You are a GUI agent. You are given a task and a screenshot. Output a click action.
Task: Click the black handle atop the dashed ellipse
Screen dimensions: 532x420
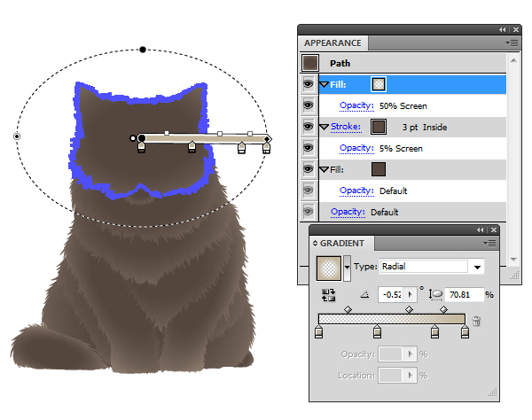(x=143, y=50)
